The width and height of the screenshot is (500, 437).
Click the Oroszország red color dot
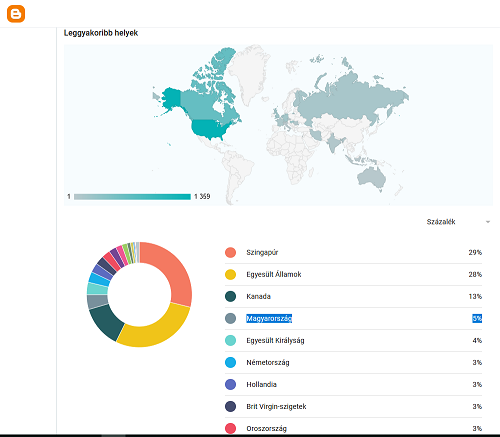(x=230, y=428)
